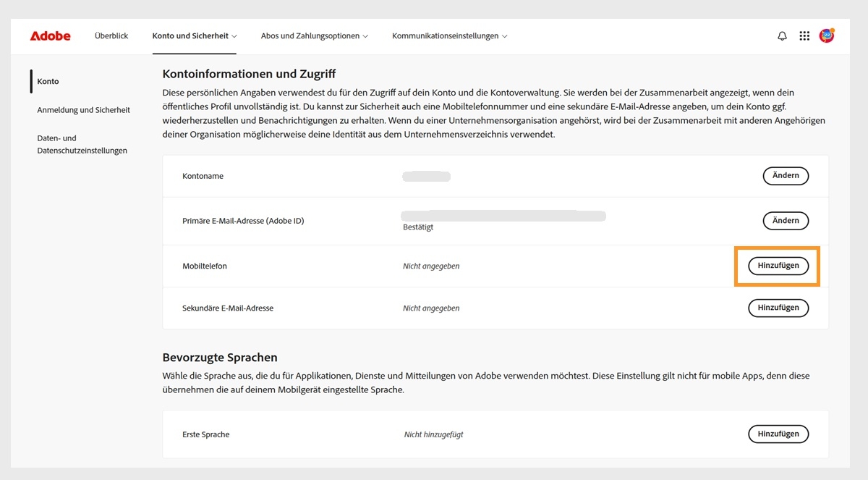Viewport: 868px width, 480px height.
Task: Click the Adobe logo
Action: [49, 35]
